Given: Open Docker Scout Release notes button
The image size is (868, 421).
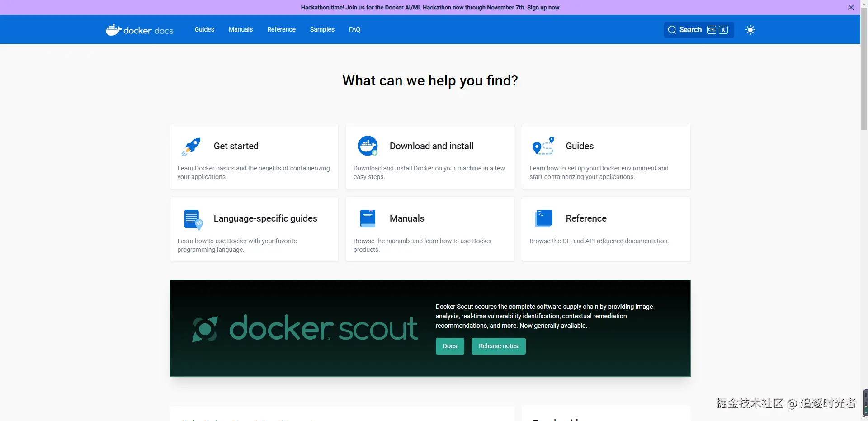Looking at the screenshot, I should (x=499, y=346).
